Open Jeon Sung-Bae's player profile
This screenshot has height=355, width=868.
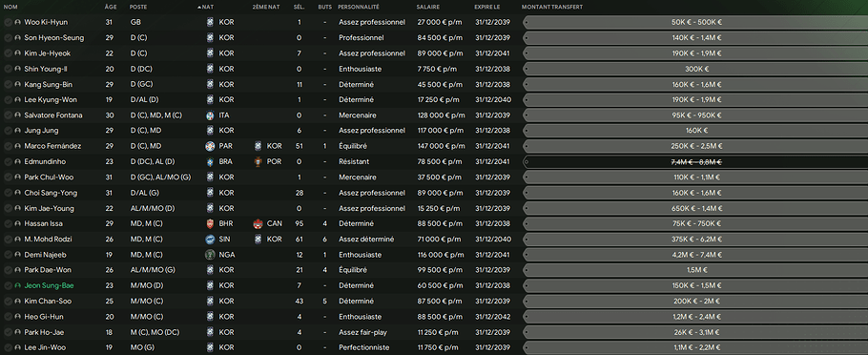tap(50, 285)
